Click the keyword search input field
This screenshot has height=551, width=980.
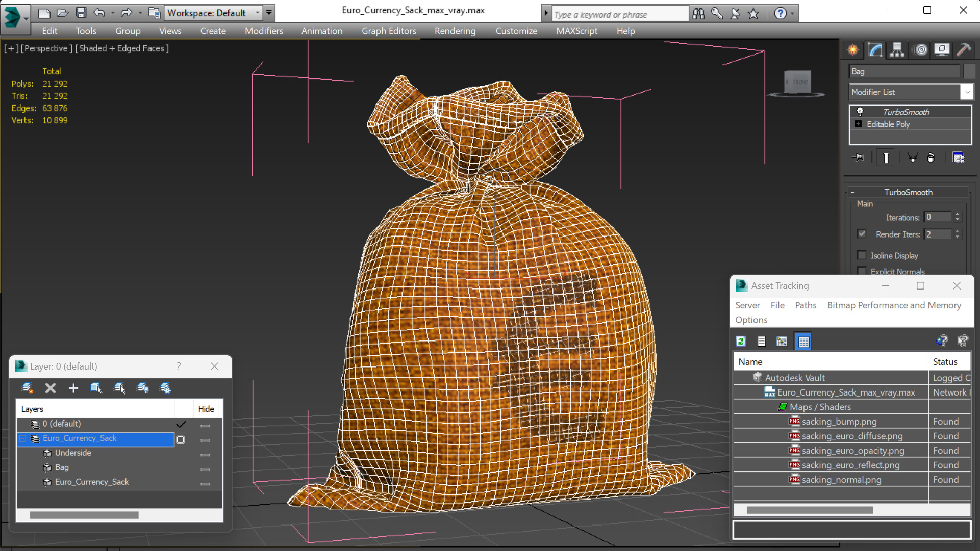619,14
